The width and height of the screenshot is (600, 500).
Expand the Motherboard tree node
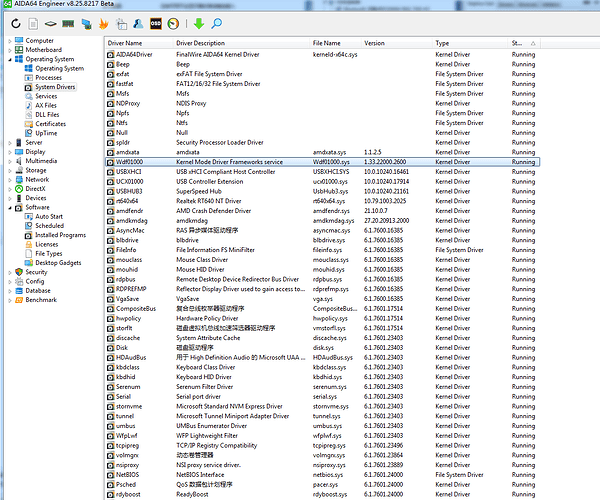tap(10, 50)
